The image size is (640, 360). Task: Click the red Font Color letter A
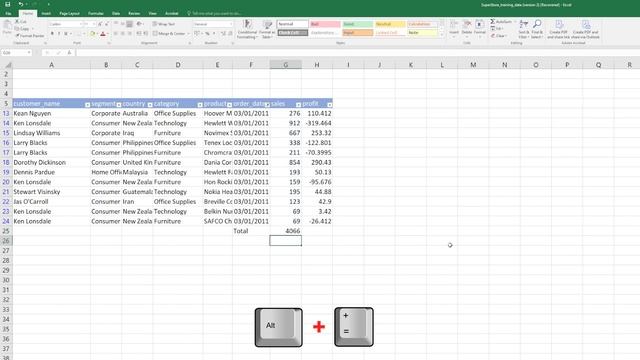(x=103, y=33)
